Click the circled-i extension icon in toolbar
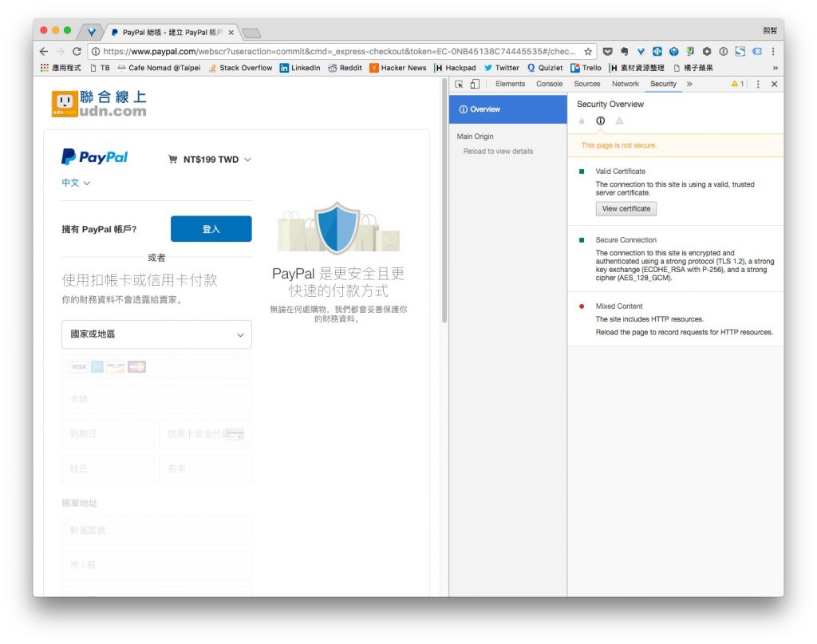 pos(723,51)
